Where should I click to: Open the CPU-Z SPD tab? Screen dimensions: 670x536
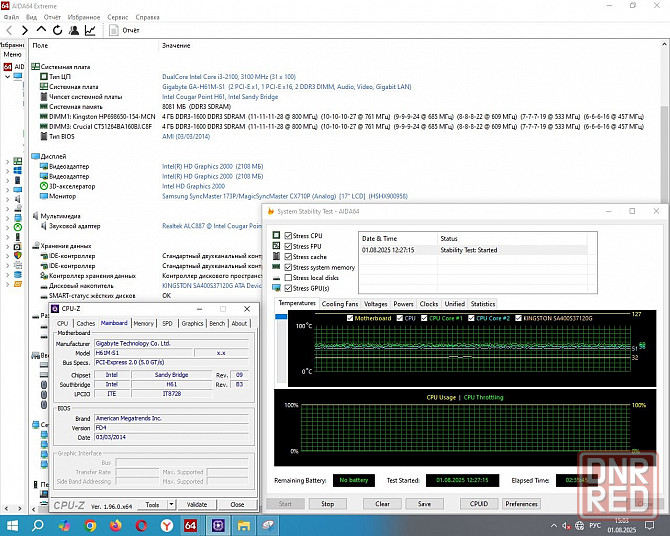[x=167, y=324]
